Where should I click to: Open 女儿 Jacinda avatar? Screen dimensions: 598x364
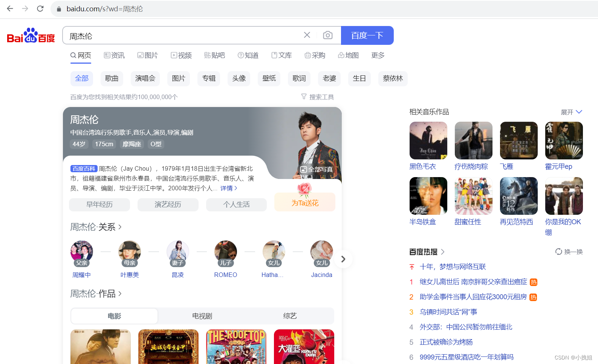point(322,252)
